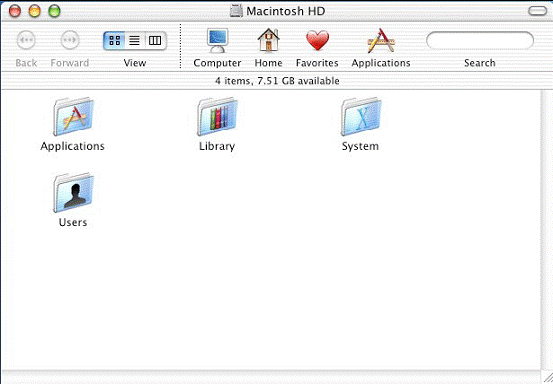Click the Macintosh HD drive icon in title bar
The width and height of the screenshot is (553, 384).
[236, 11]
